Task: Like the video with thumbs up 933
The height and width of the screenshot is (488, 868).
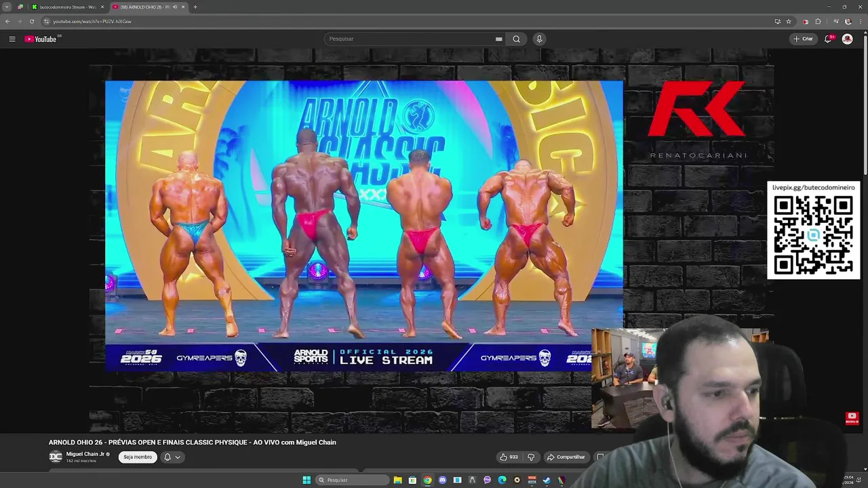Action: 509,457
